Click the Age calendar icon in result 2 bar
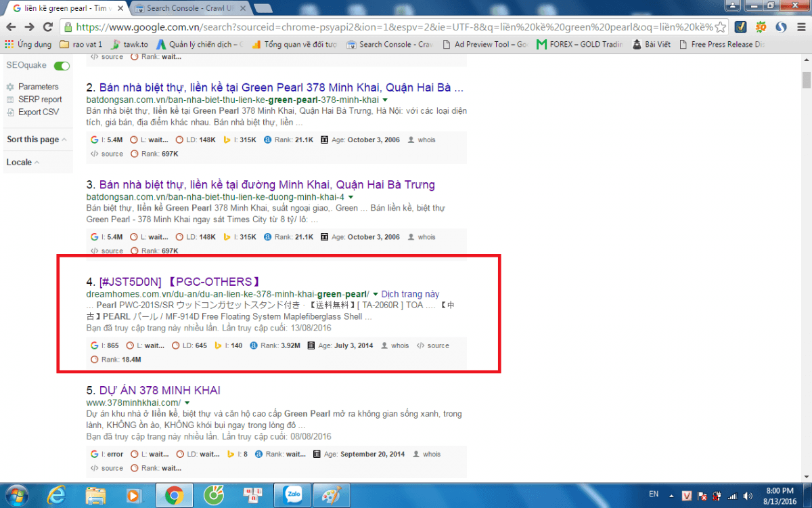 (324, 140)
